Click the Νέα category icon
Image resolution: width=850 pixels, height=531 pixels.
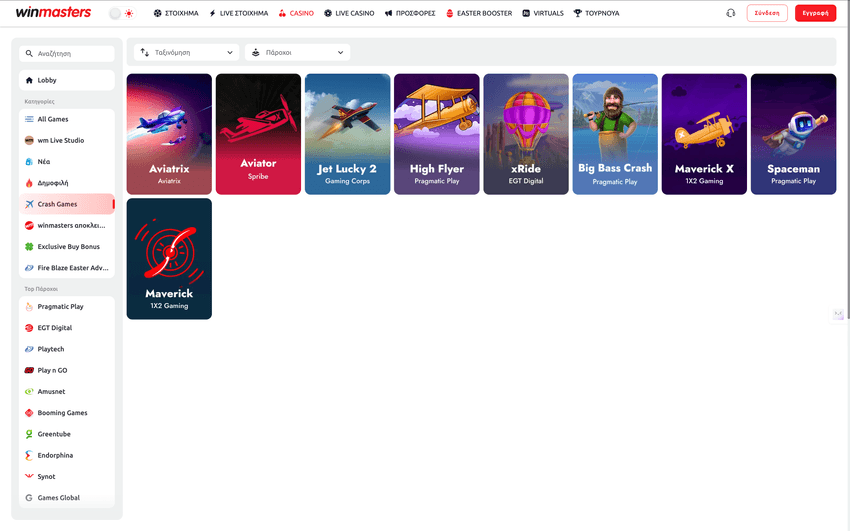[x=29, y=161]
